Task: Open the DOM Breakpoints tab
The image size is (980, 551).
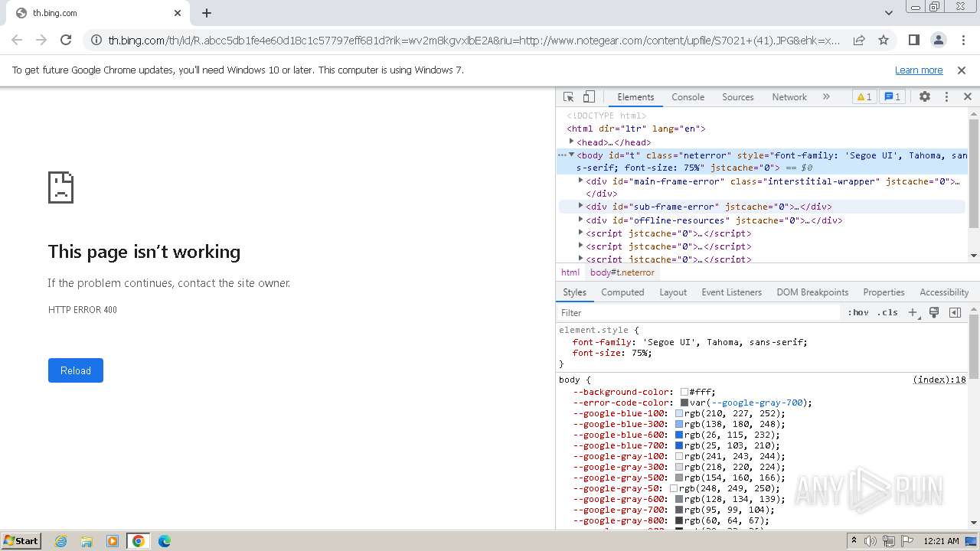Action: (x=812, y=292)
